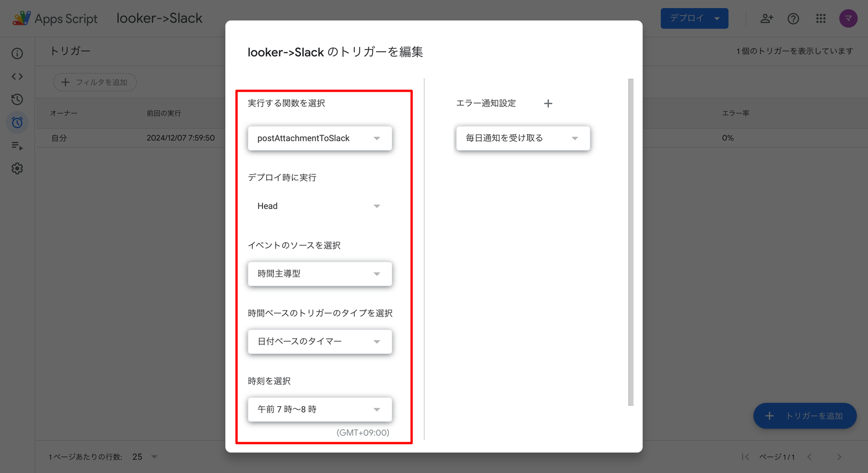The width and height of the screenshot is (868, 473).
Task: Click the 前回の実行 column header
Action: 164,113
